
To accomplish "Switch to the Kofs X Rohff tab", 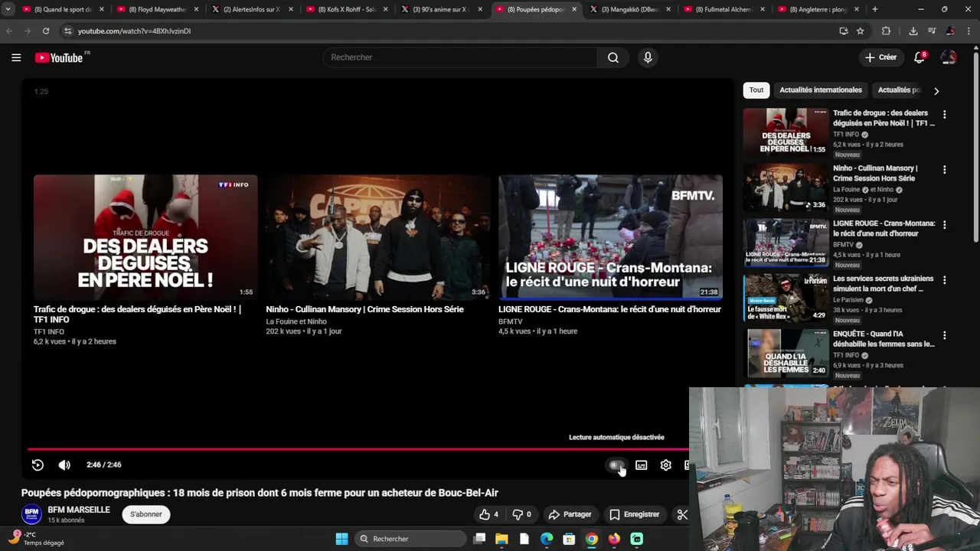I will tap(347, 9).
